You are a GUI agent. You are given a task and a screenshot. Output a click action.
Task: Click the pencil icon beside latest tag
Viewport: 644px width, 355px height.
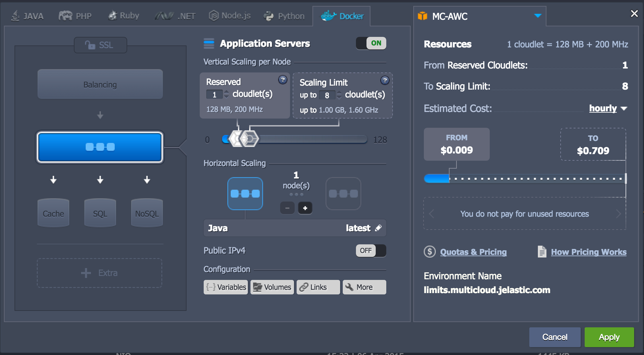pos(378,228)
